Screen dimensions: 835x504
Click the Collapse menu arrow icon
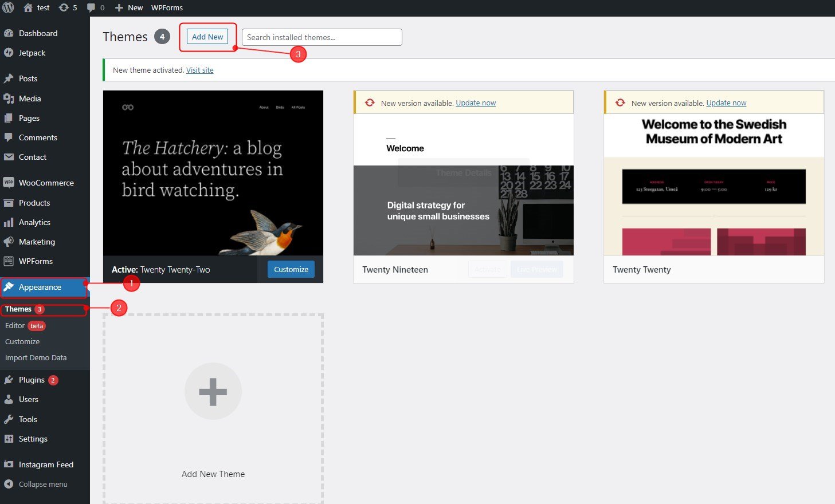point(9,484)
